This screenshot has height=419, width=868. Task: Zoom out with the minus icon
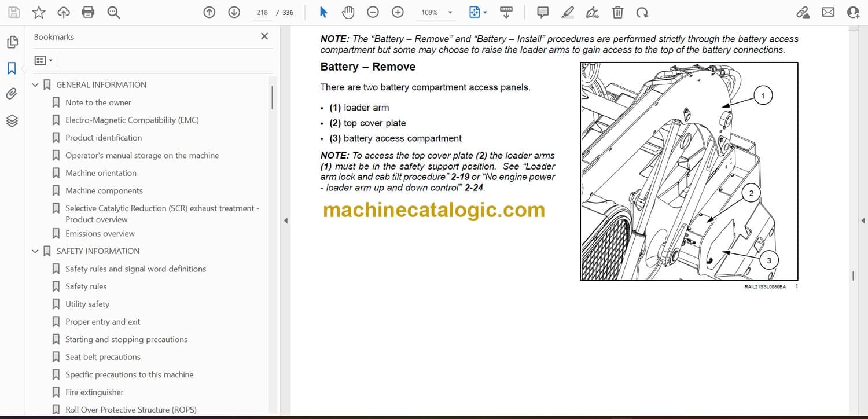[x=373, y=12]
